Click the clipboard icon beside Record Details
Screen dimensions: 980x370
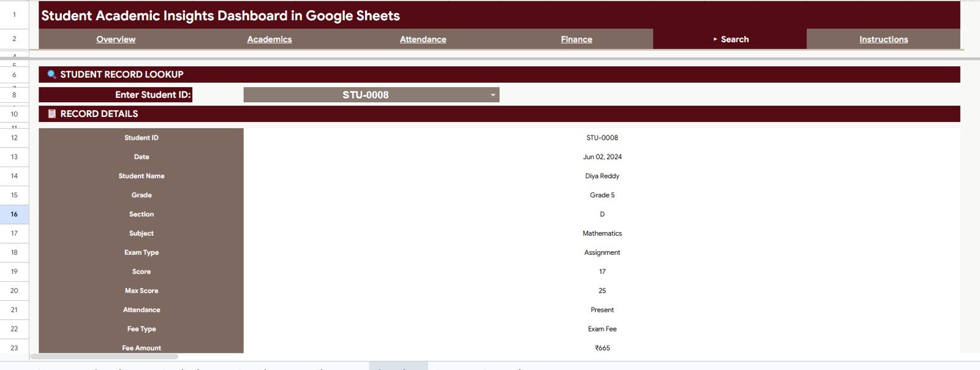point(52,113)
